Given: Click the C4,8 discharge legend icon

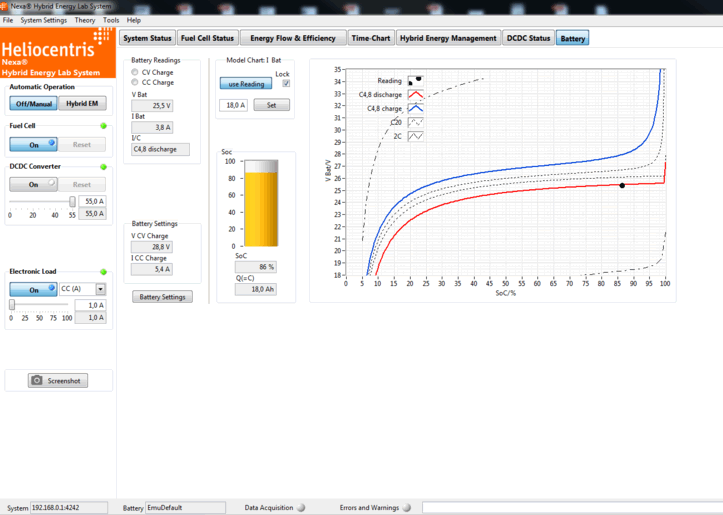Looking at the screenshot, I should pyautogui.click(x=415, y=94).
